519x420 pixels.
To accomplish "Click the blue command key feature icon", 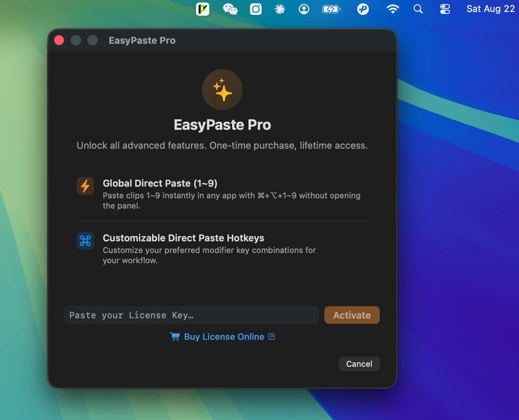I will [85, 241].
